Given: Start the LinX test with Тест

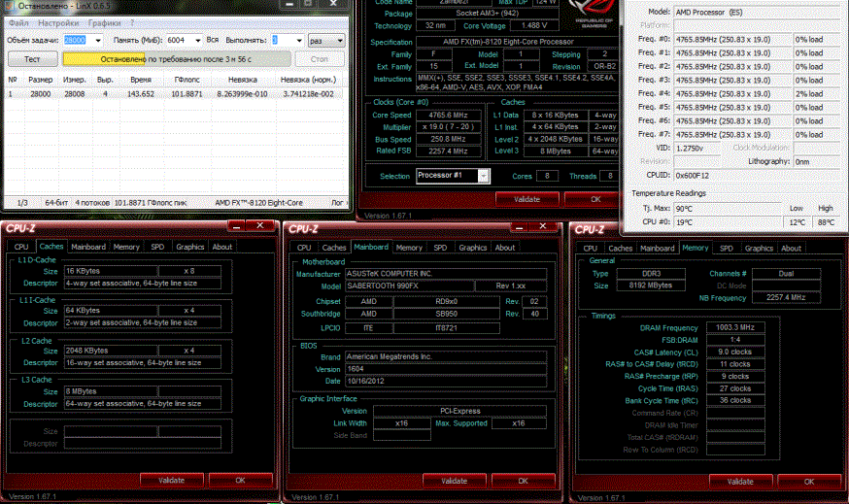Looking at the screenshot, I should 32,59.
